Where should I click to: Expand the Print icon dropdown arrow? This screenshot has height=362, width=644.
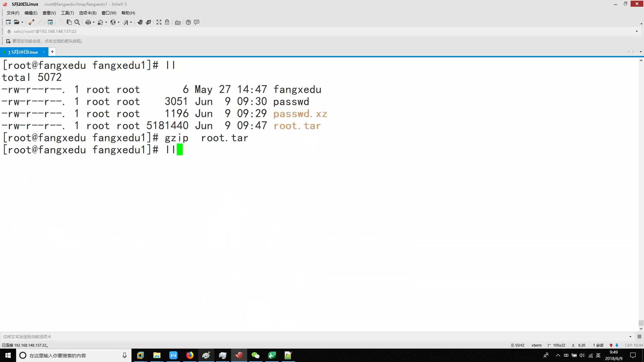tap(94, 22)
